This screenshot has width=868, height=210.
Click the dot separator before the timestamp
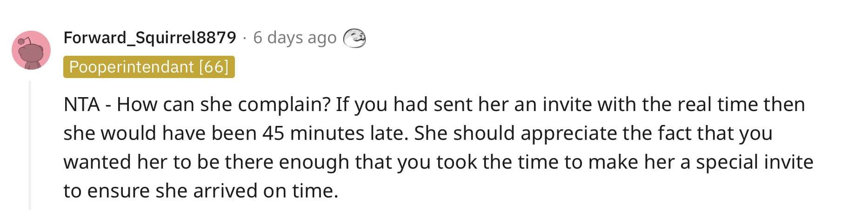click(x=245, y=38)
